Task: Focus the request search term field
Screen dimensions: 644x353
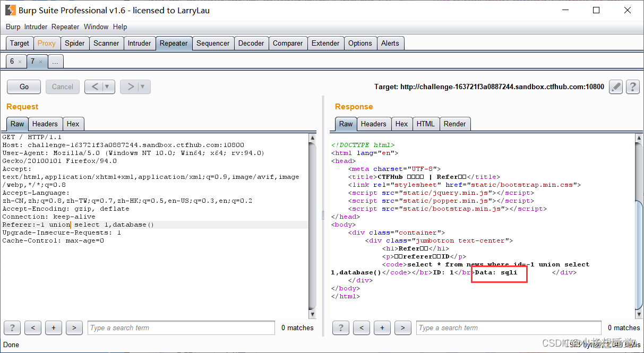Action: click(x=181, y=328)
